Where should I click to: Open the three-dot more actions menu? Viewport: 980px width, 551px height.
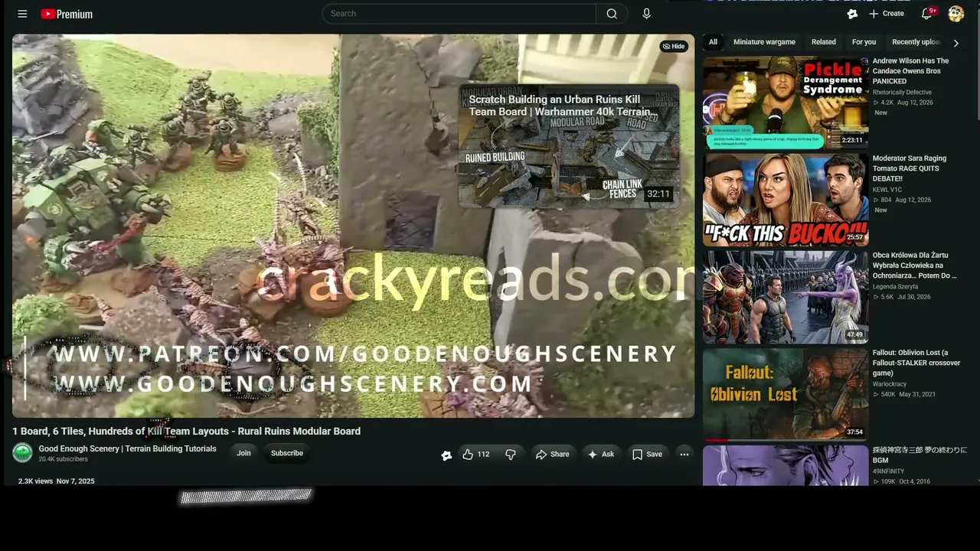click(684, 455)
